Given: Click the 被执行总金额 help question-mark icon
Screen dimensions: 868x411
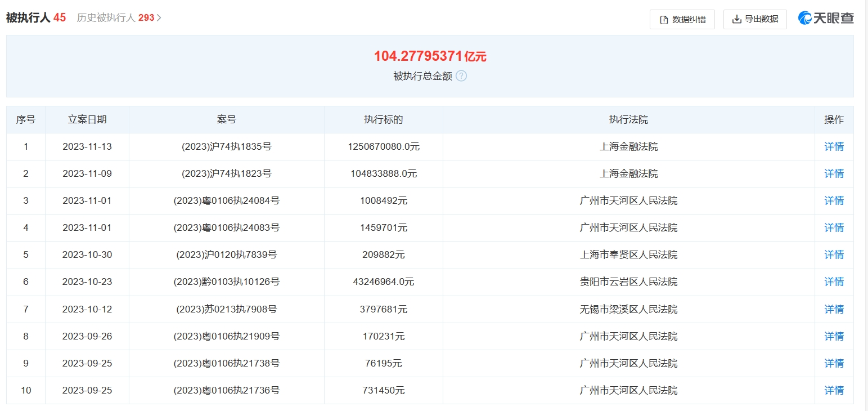Looking at the screenshot, I should (461, 75).
